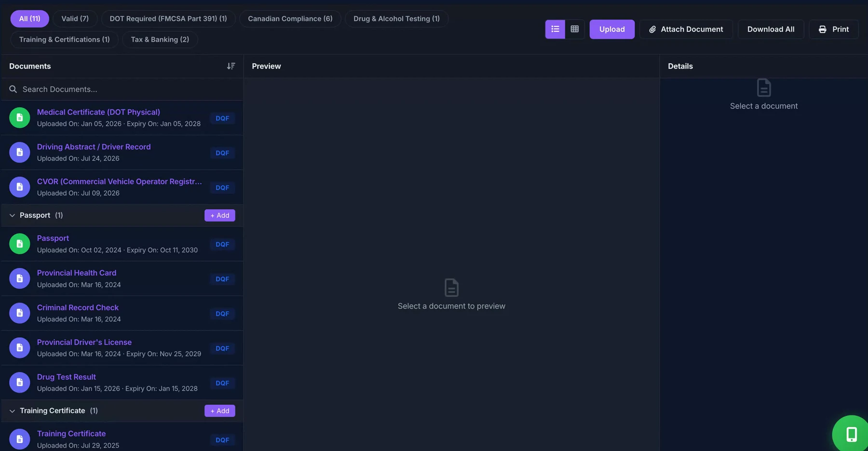Focus the Search Documents field
This screenshot has height=451, width=868.
tap(122, 89)
